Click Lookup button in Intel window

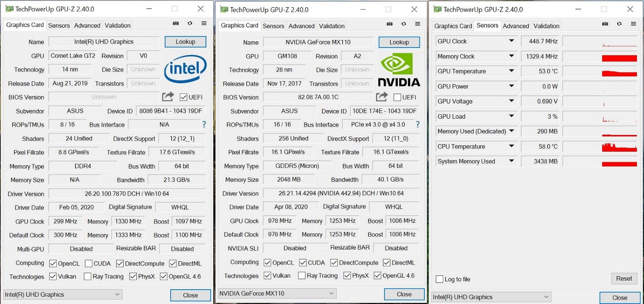coord(185,42)
